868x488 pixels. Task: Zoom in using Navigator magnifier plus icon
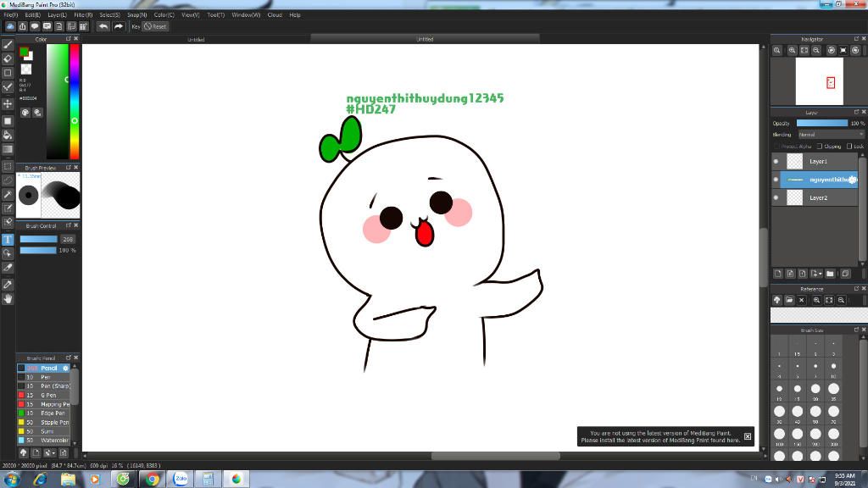click(x=793, y=50)
